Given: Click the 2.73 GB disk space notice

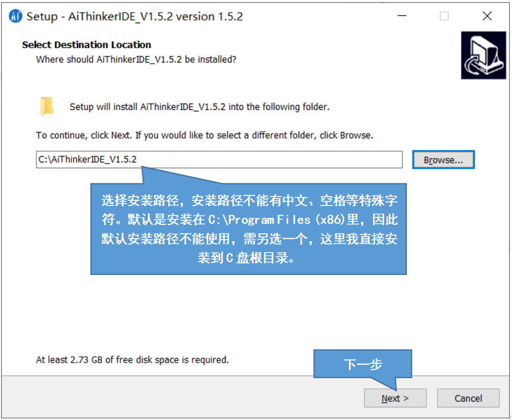Looking at the screenshot, I should 132,360.
